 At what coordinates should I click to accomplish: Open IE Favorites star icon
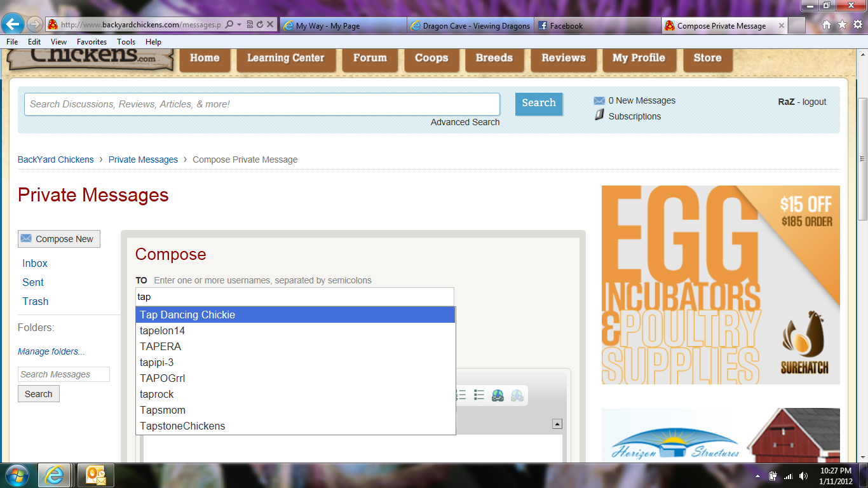(842, 25)
